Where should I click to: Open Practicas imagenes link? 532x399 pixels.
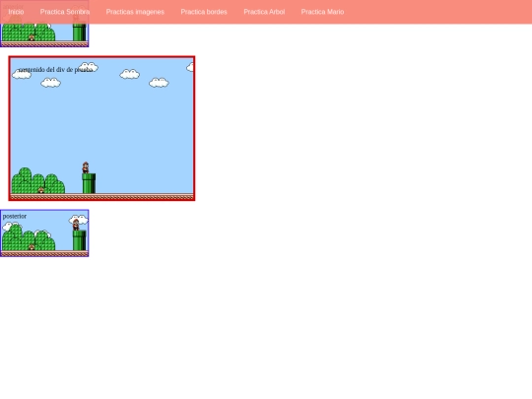pos(135,12)
